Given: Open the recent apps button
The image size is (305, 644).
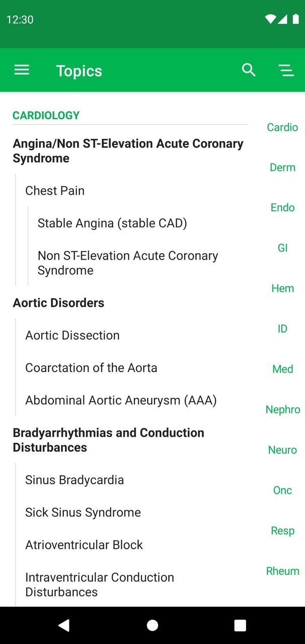Looking at the screenshot, I should click(240, 625).
